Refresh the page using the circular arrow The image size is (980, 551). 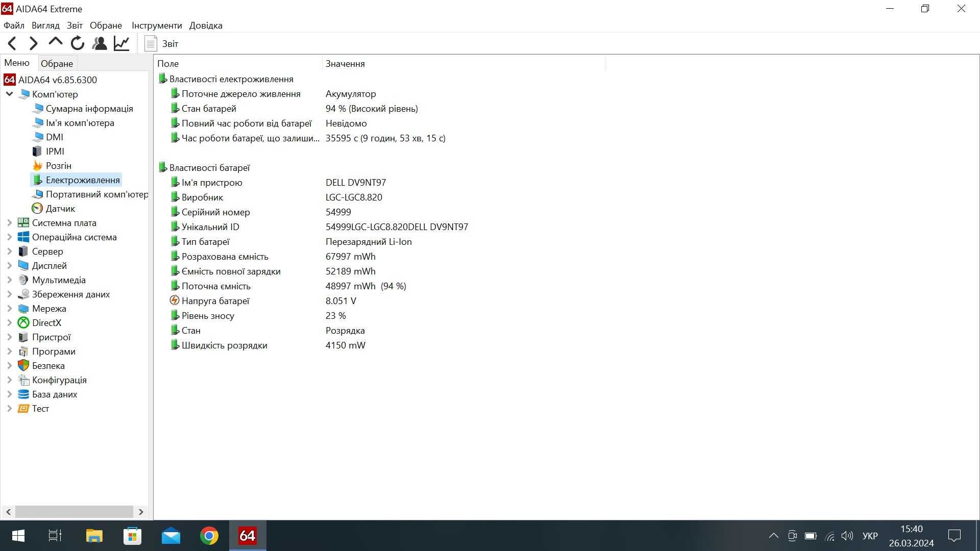point(78,43)
